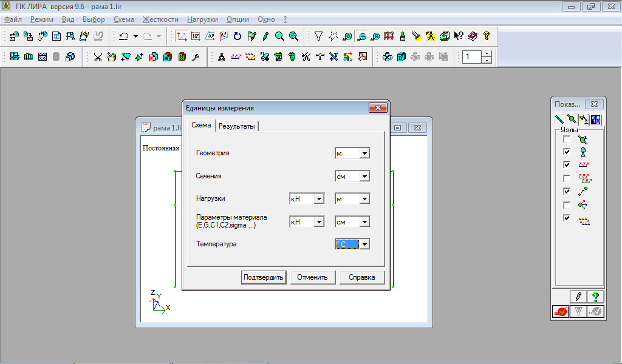Image resolution: width=622 pixels, height=364 pixels.
Task: Click the flashlight icon
Action: coord(415,36)
